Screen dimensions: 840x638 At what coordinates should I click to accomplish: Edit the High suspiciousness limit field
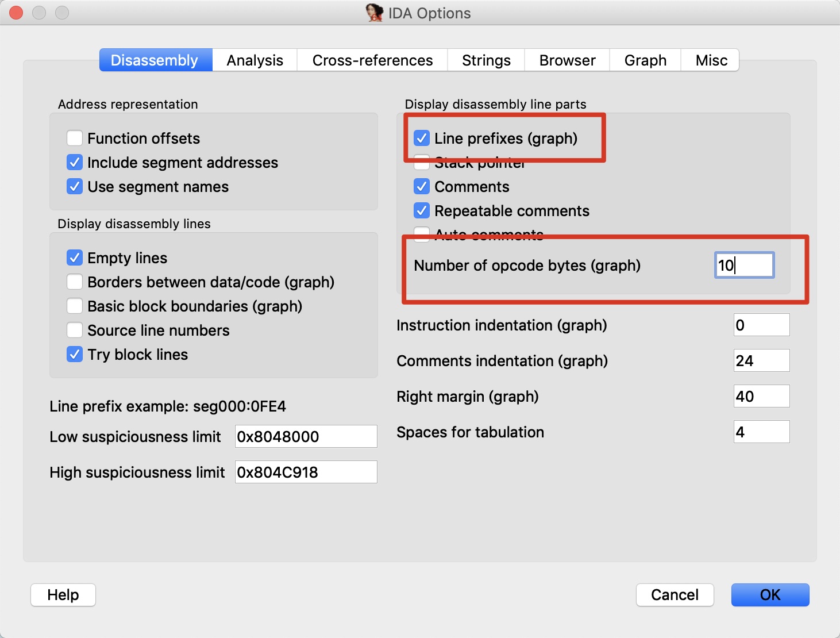pyautogui.click(x=306, y=472)
